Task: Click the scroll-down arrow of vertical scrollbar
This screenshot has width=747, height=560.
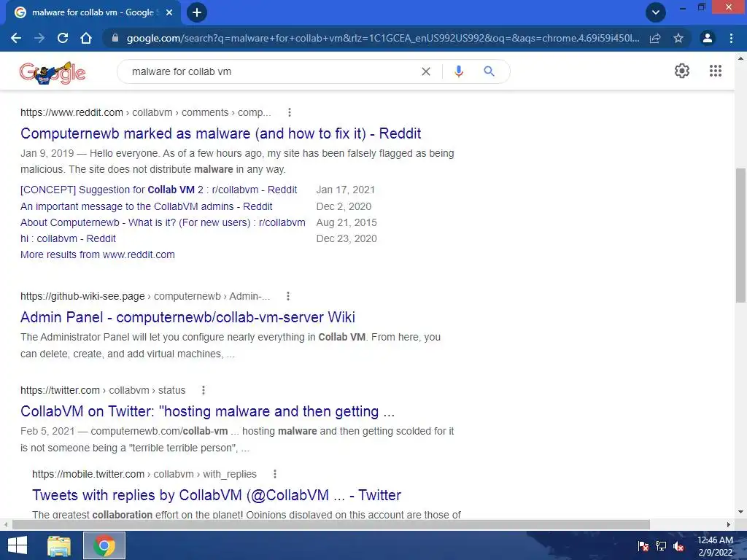Action: click(x=741, y=512)
